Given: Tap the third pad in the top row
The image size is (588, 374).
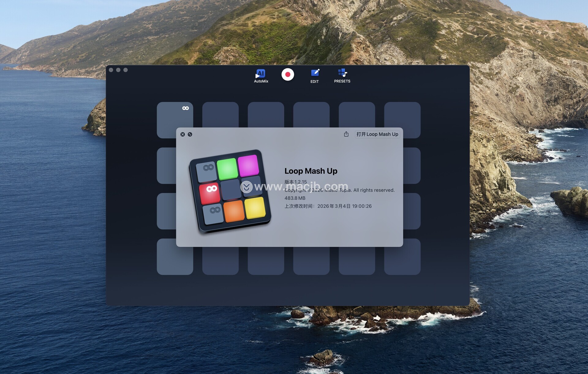Looking at the screenshot, I should [266, 114].
